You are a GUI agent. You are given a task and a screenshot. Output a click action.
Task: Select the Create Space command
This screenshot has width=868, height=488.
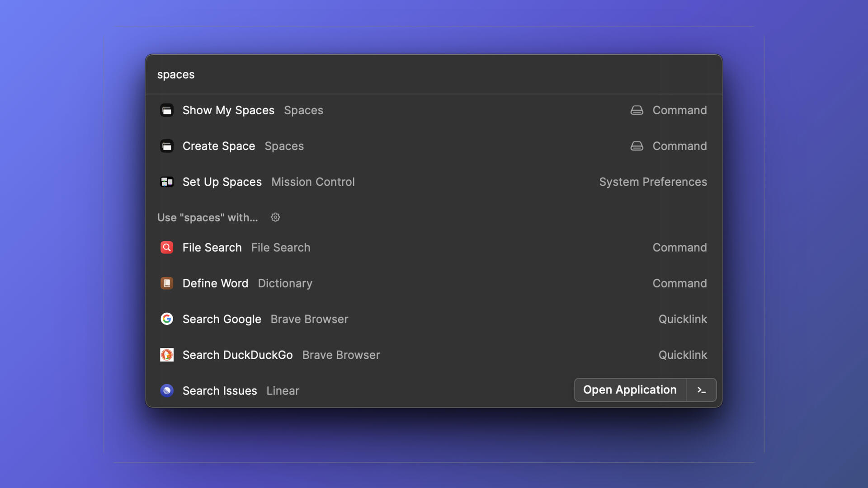coord(219,146)
